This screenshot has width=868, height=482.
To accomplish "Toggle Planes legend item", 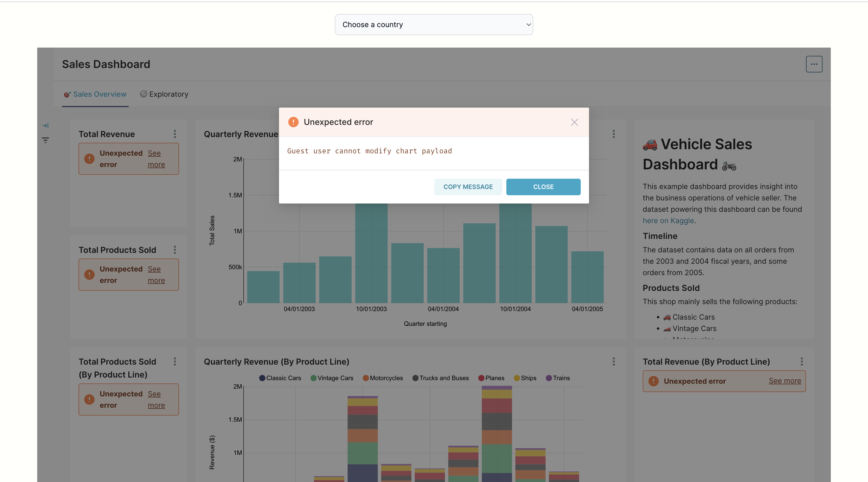I will point(491,378).
